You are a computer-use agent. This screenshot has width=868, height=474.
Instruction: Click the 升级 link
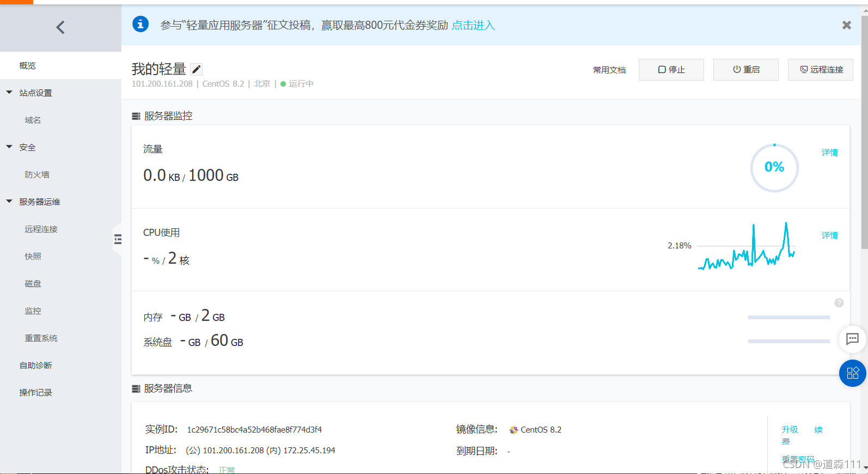[790, 429]
